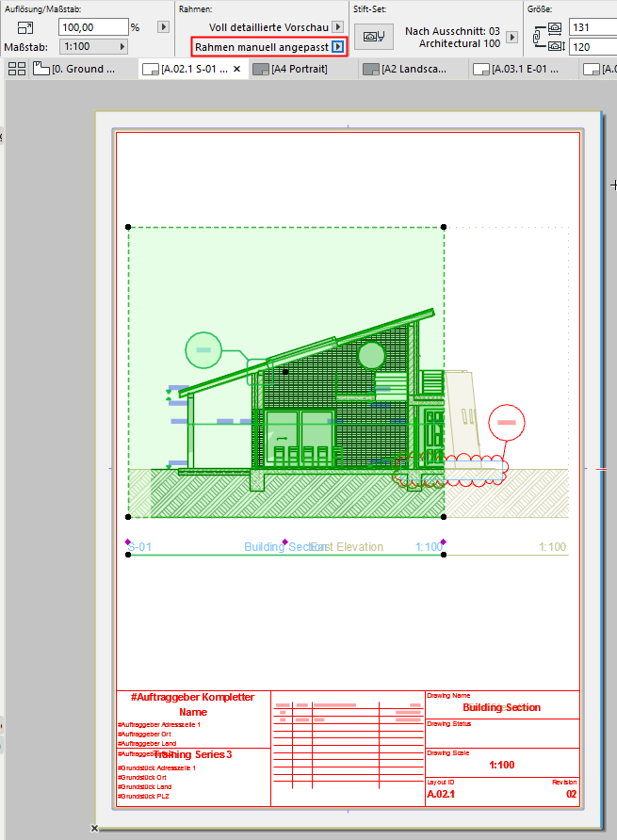Click the Stift-Set pen set button
This screenshot has width=617, height=840.
point(374,37)
